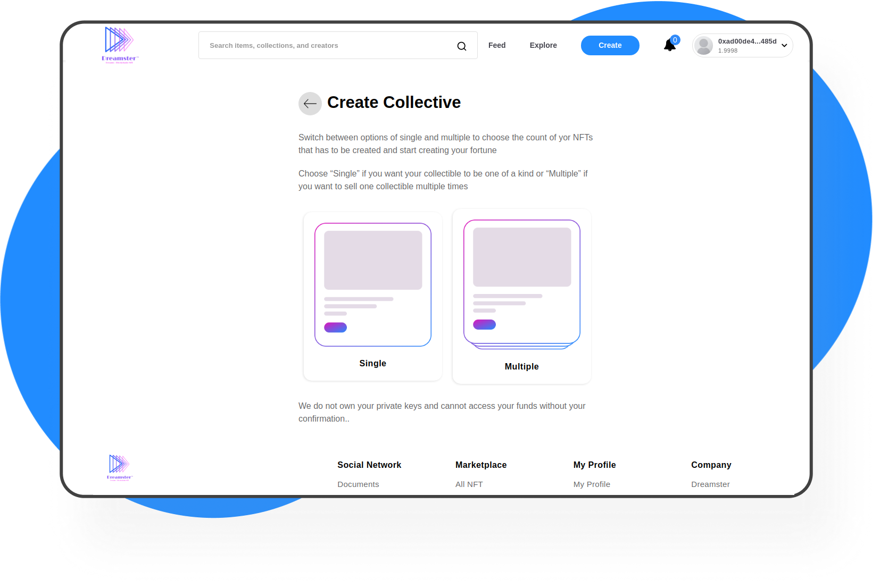Open the Explore page
Viewport: 880px width, 588px height.
click(x=543, y=45)
